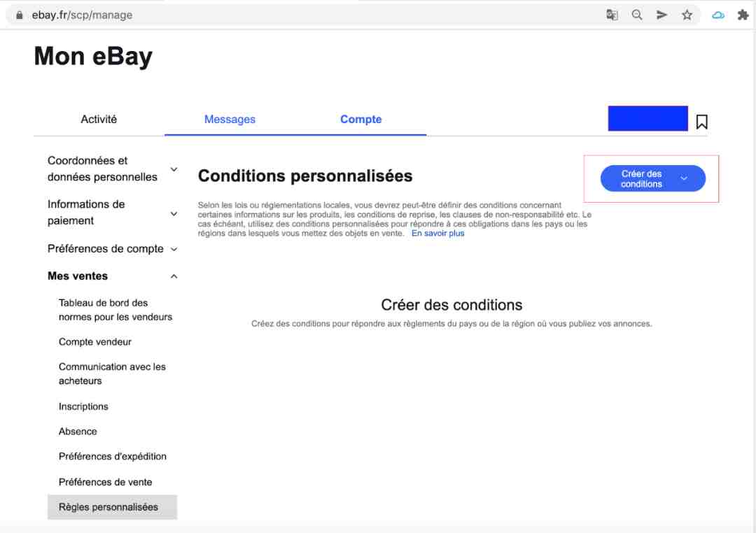Click the Conditions personnalisées heading
This screenshot has height=533, width=756.
pyautogui.click(x=305, y=176)
